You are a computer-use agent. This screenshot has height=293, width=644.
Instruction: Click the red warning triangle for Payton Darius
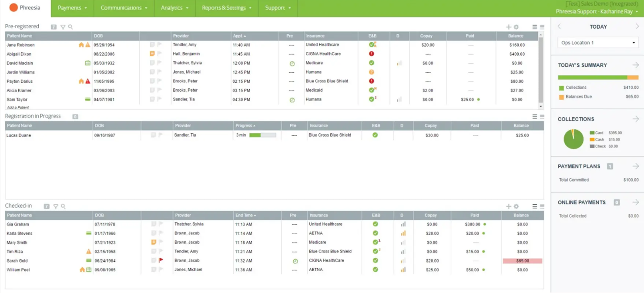click(x=88, y=81)
